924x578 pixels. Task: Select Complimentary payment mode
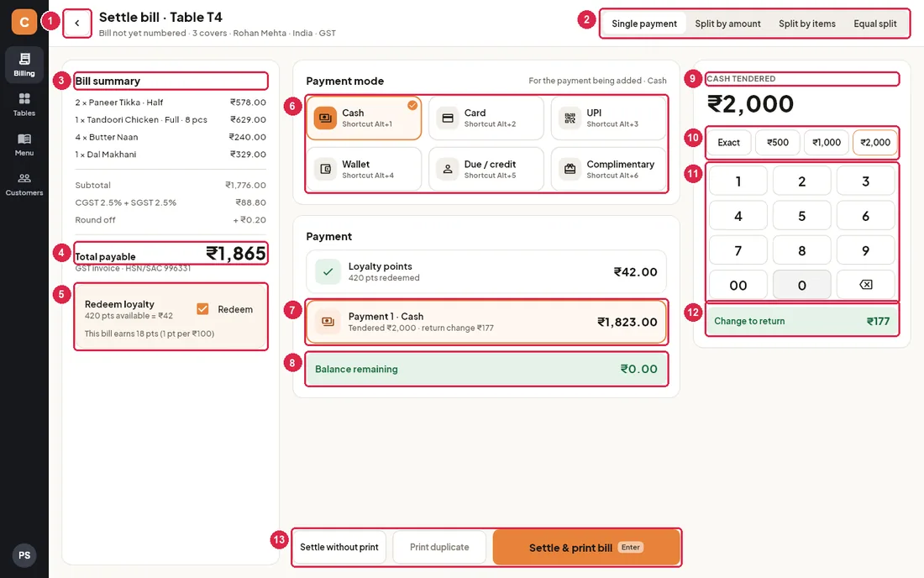(x=609, y=169)
